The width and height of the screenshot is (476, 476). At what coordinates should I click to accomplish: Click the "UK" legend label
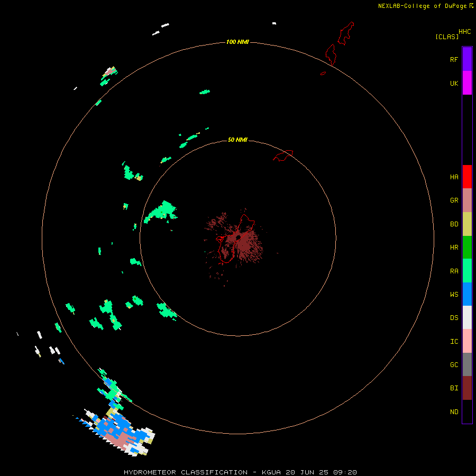pos(454,84)
